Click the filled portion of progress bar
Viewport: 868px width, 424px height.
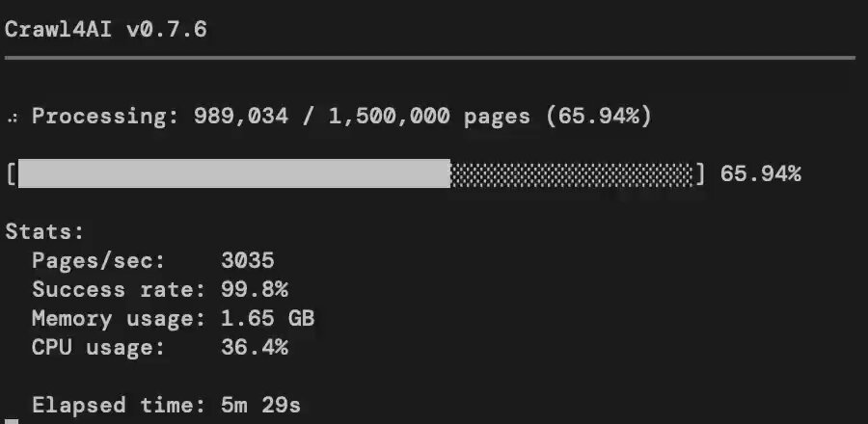234,173
